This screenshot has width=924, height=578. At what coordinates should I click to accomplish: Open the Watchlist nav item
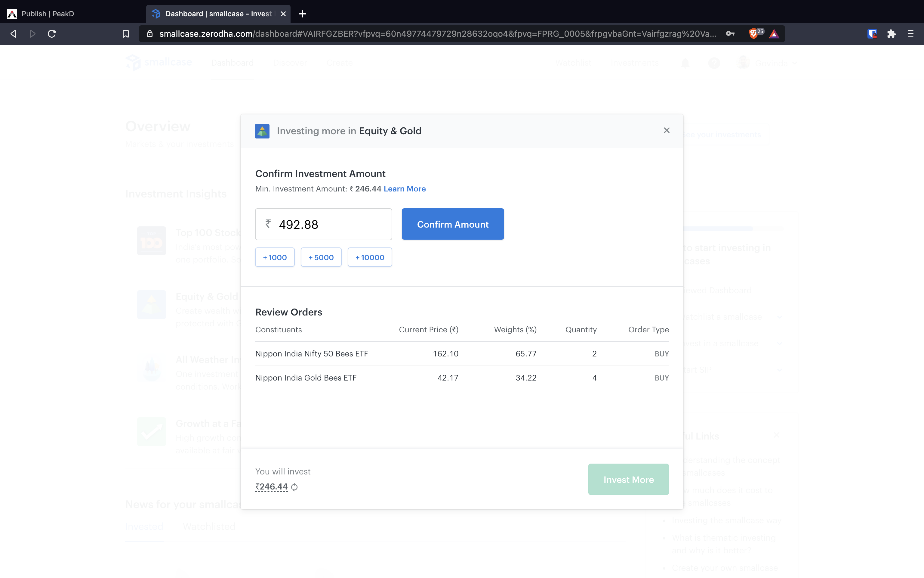(573, 63)
